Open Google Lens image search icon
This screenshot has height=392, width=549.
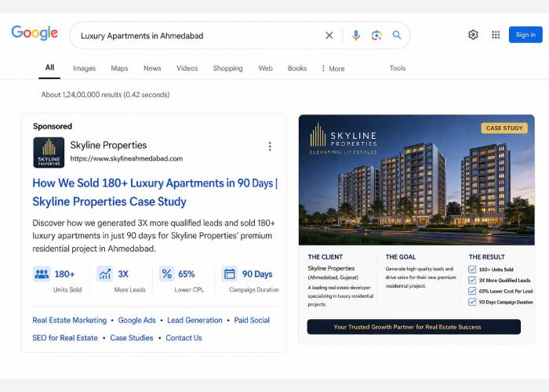[376, 35]
